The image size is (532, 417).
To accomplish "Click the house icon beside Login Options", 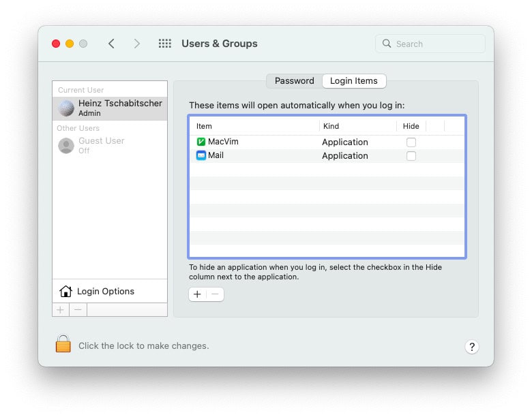I will (65, 292).
